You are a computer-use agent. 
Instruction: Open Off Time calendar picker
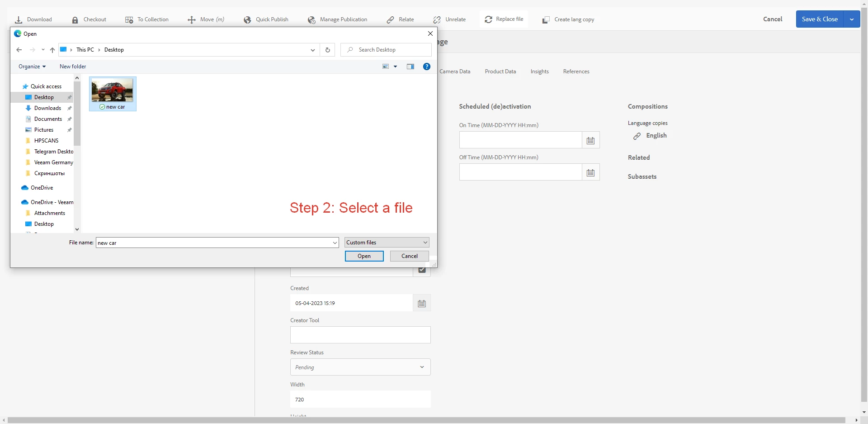[x=590, y=172]
